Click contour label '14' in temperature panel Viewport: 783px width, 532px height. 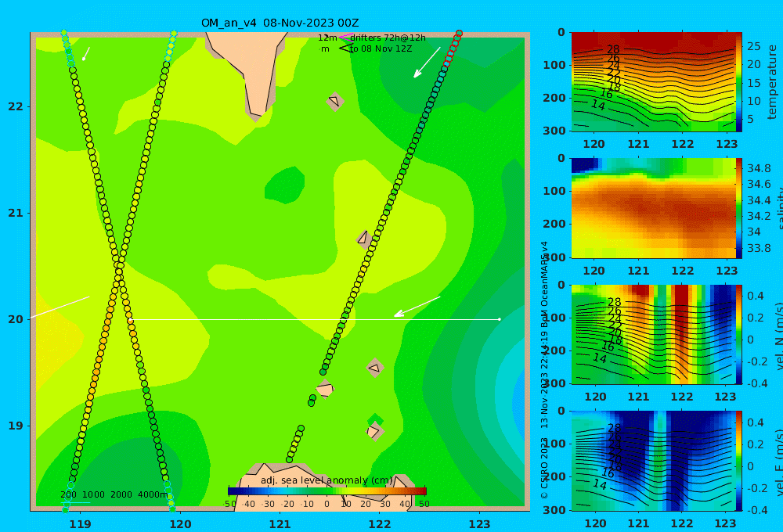tap(598, 105)
